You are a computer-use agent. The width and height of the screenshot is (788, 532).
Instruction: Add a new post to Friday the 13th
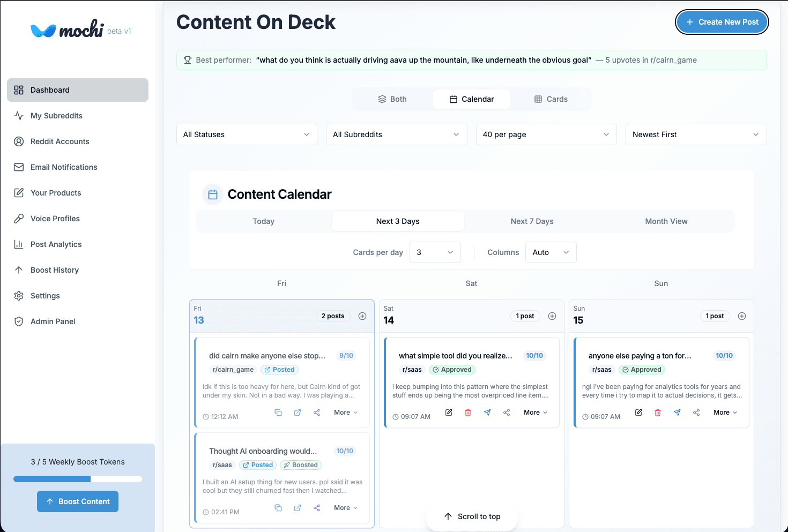[x=362, y=316]
